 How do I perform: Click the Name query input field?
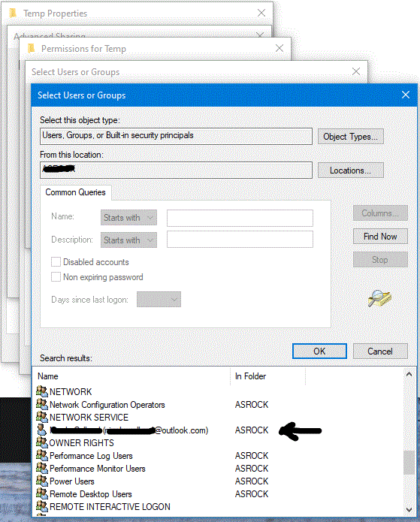point(240,218)
